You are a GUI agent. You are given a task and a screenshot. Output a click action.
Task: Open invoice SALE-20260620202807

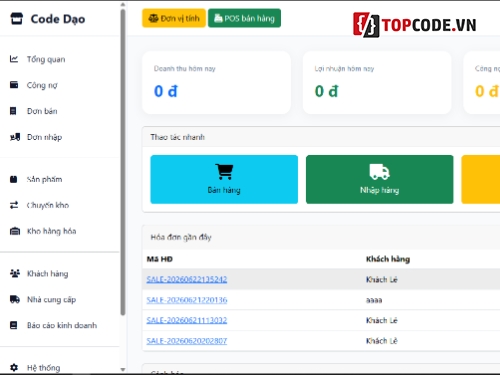pos(187,341)
